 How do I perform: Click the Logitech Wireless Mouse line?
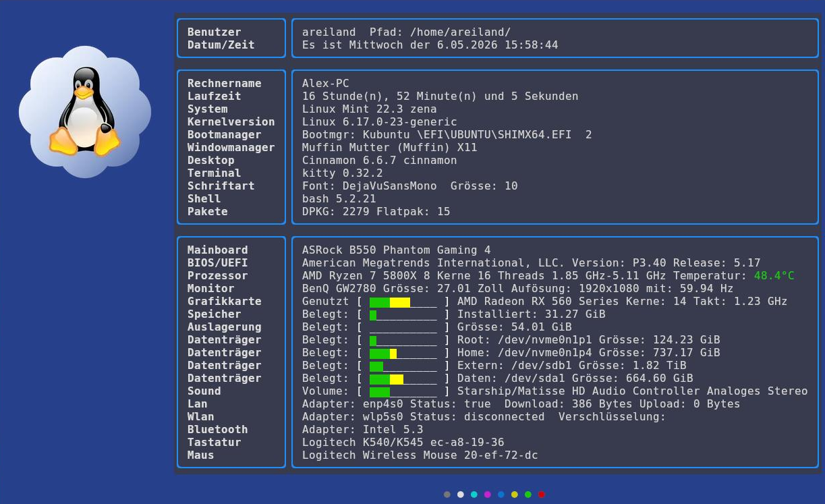coord(420,455)
